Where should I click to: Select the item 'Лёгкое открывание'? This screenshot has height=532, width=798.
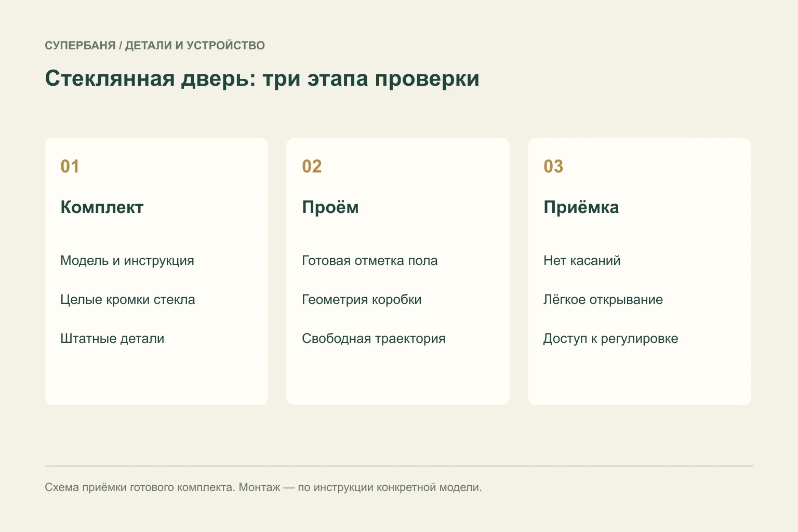click(x=603, y=299)
